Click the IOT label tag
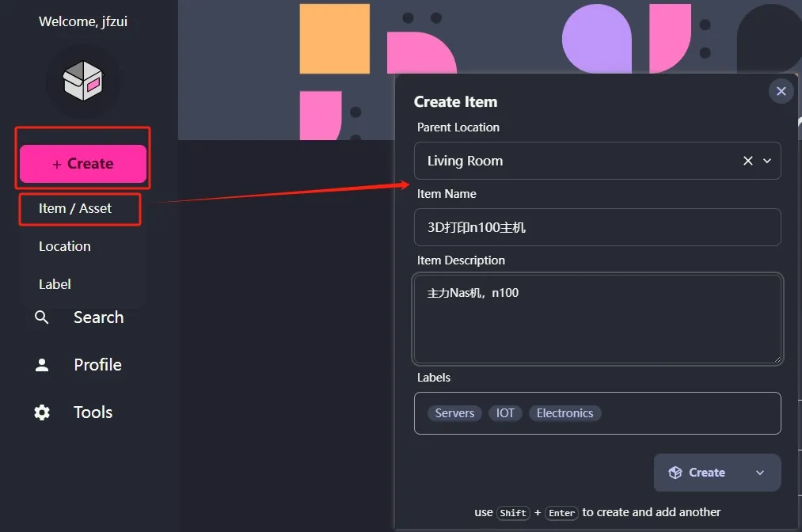The image size is (802, 532). click(x=505, y=413)
